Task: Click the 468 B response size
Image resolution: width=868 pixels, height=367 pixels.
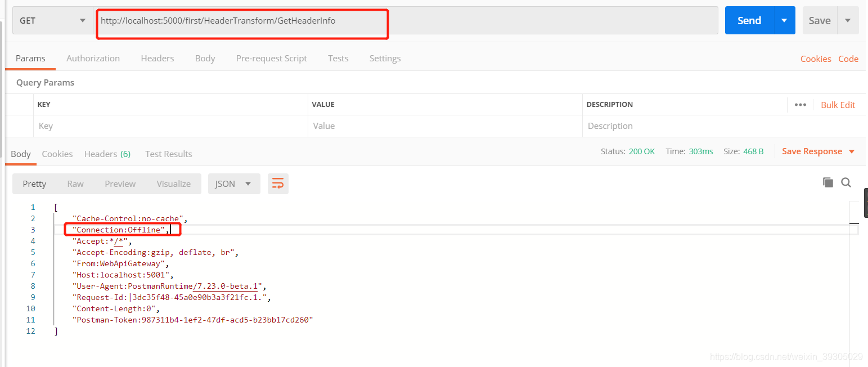Action: click(x=754, y=151)
